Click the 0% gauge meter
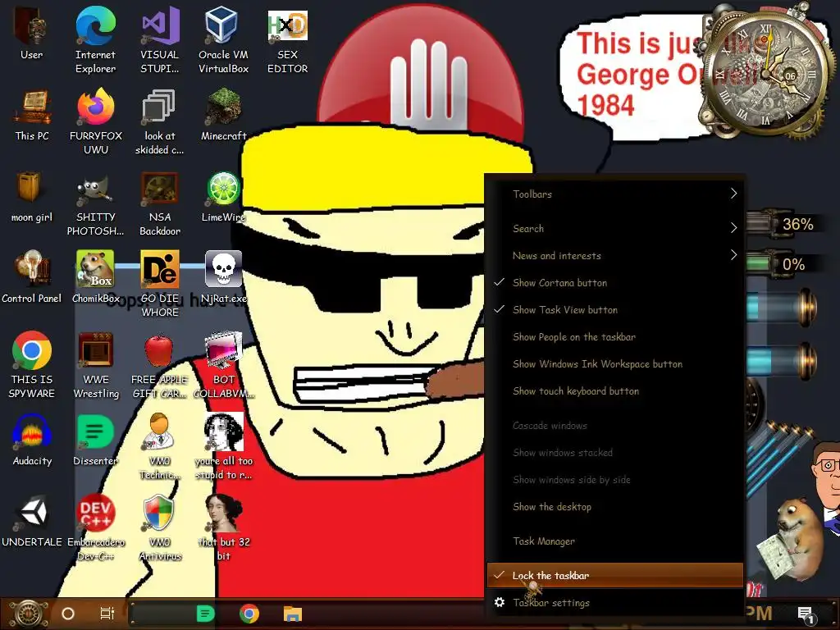Viewport: 840px width, 630px height. [783, 263]
